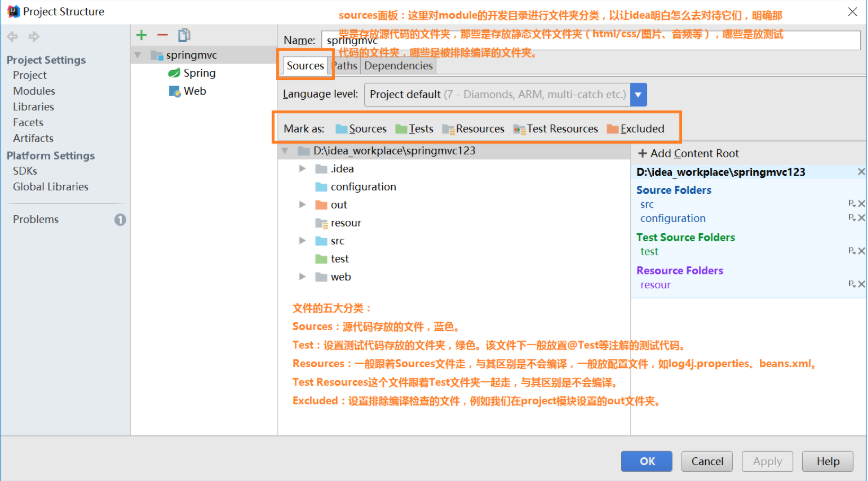Expand the .idea folder
Screen dimensions: 868x481
[x=302, y=168]
